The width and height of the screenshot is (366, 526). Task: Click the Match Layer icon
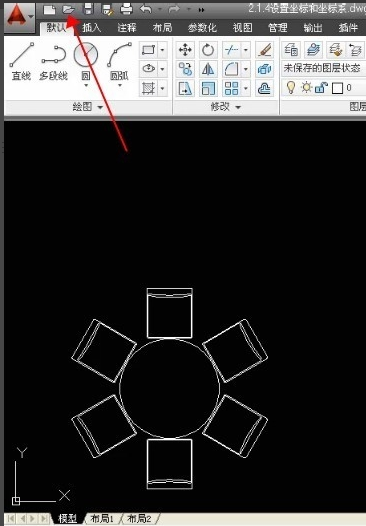(335, 50)
